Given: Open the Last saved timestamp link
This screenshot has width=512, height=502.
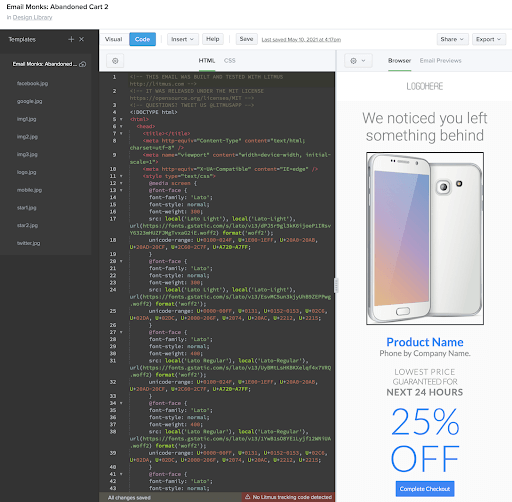Looking at the screenshot, I should (301, 40).
